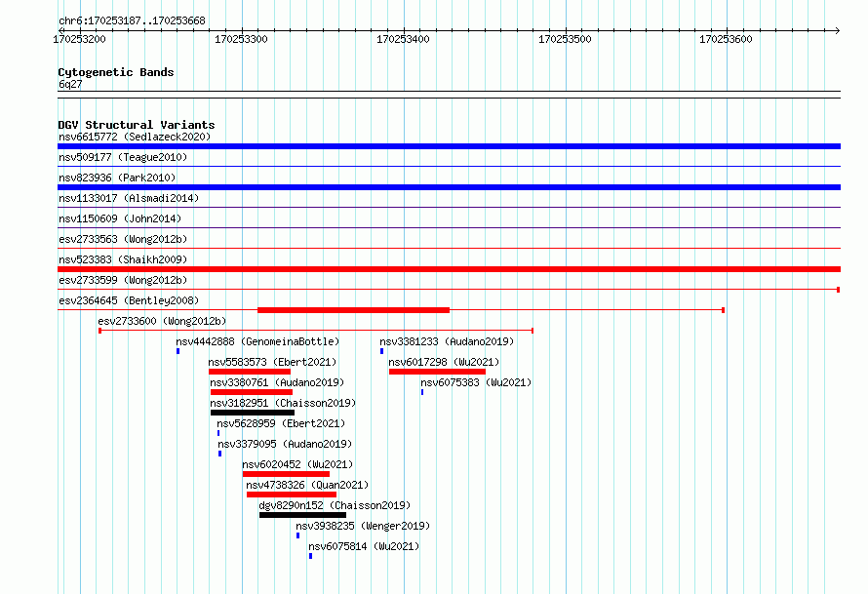Open nsv6075814 (Wu2021) variant label
This screenshot has width=868, height=594.
tap(364, 546)
